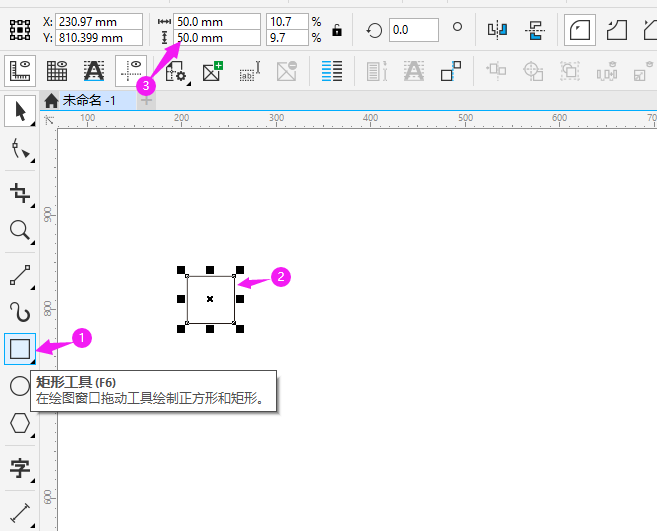This screenshot has width=657, height=531.
Task: Select the Dimension line tool
Action: [x=20, y=513]
